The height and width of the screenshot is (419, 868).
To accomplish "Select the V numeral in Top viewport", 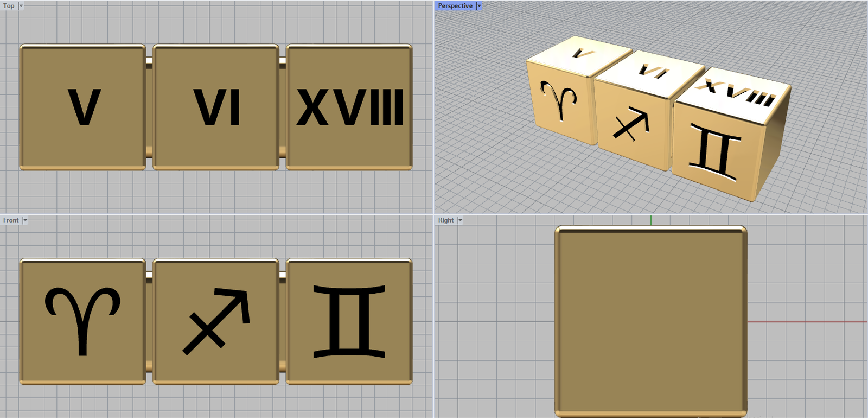I will pos(84,107).
